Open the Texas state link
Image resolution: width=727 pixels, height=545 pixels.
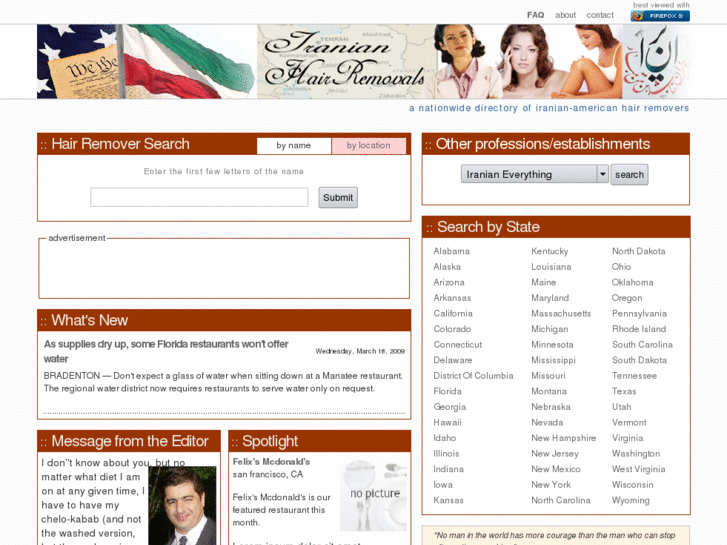(624, 391)
